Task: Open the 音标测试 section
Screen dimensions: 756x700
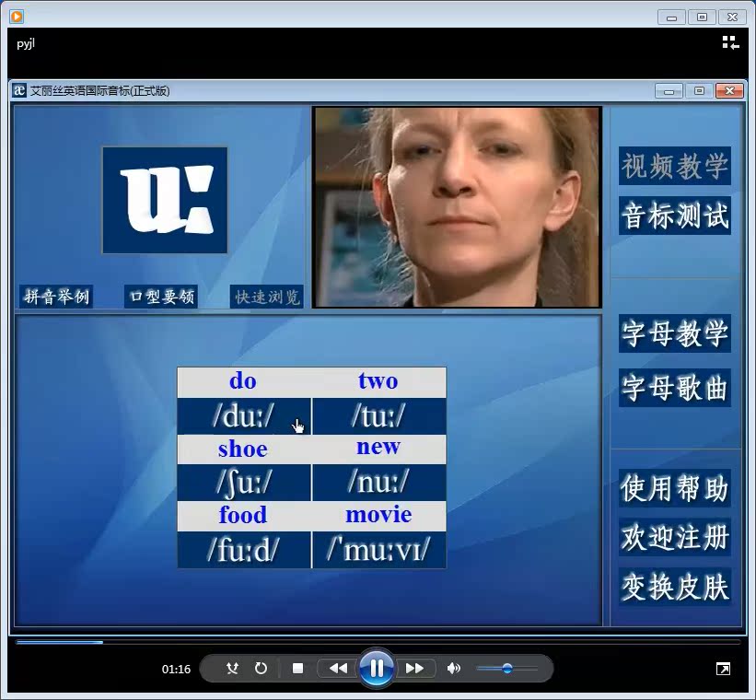Action: coord(675,216)
